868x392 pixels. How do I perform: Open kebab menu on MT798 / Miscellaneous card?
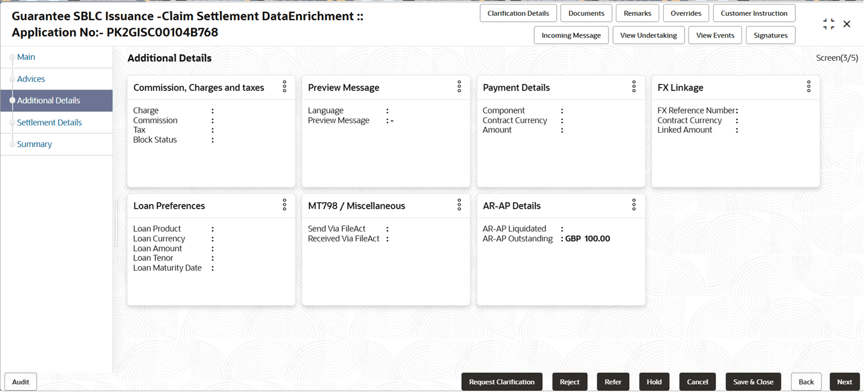pyautogui.click(x=459, y=205)
